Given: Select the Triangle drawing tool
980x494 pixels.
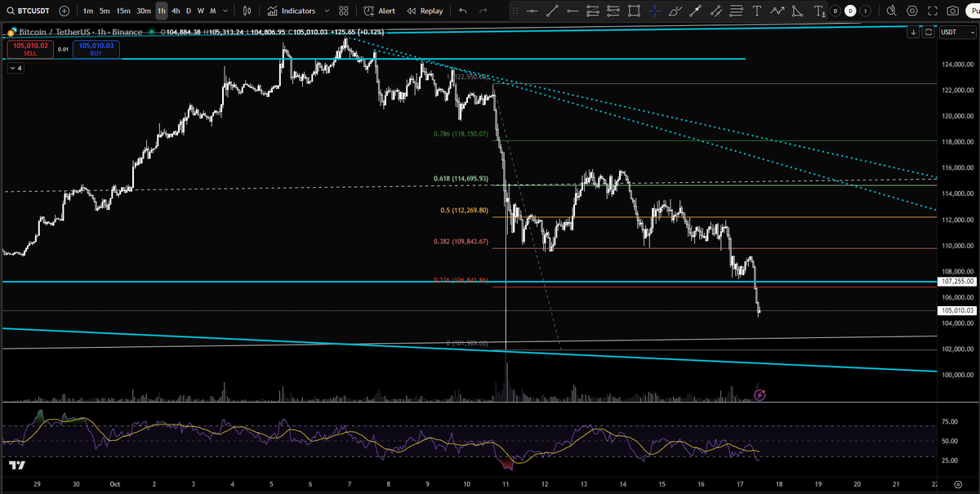Looking at the screenshot, I should (x=797, y=11).
